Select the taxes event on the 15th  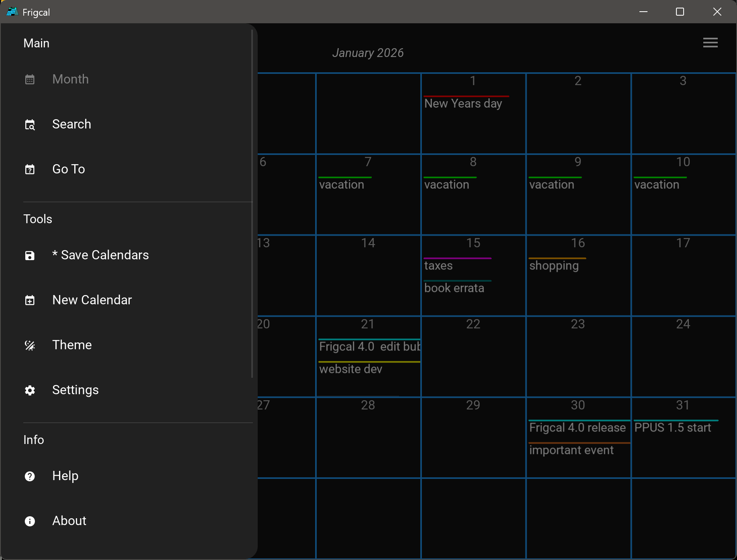click(438, 266)
